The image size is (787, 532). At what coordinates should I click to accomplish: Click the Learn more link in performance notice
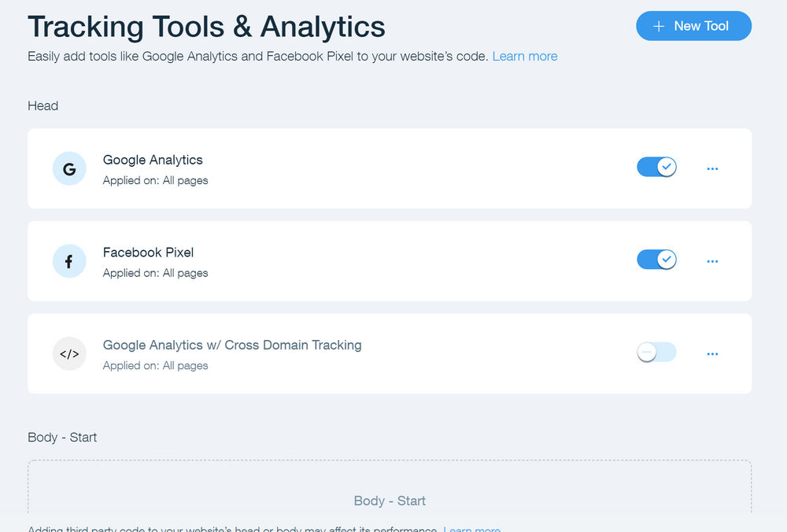tap(471, 529)
